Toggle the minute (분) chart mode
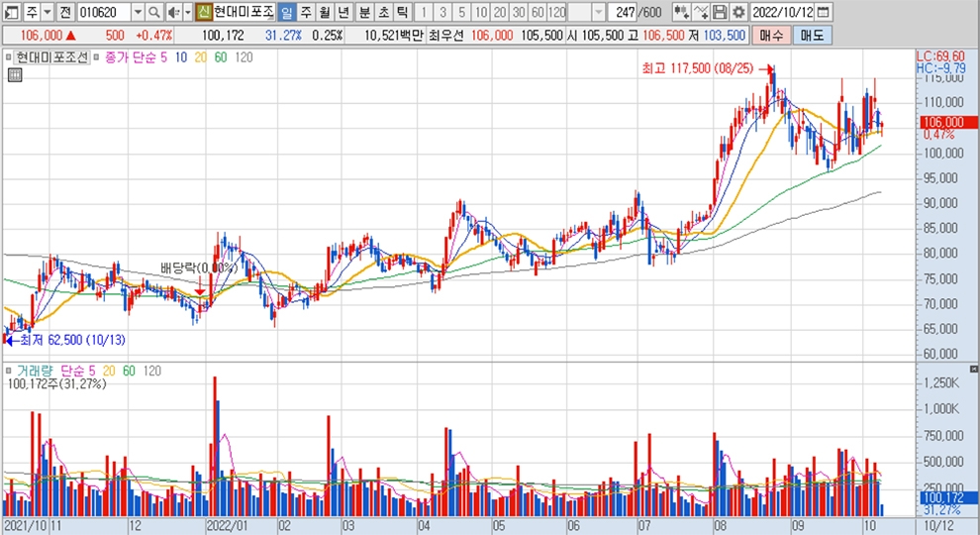 tap(364, 12)
